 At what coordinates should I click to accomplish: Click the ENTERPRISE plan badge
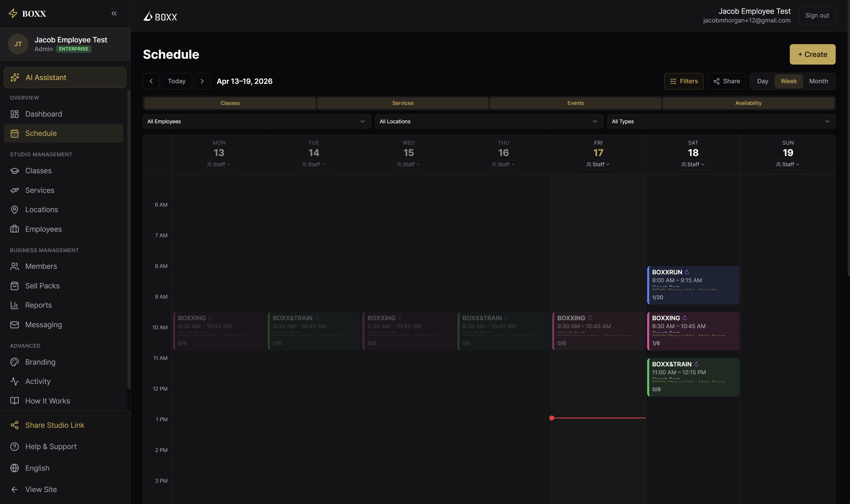coord(73,49)
